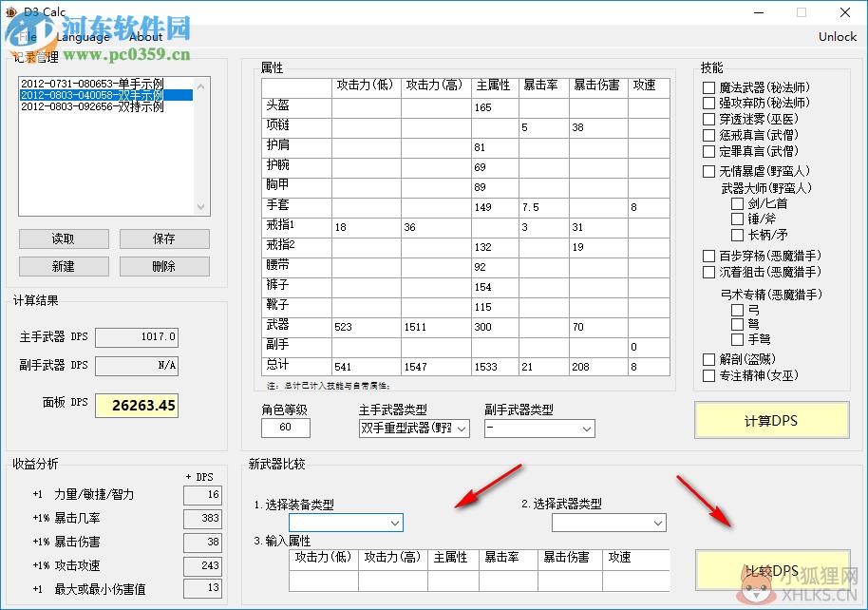Image resolution: width=868 pixels, height=610 pixels.
Task: Open 主手武器类型 dropdown
Action: [x=414, y=429]
